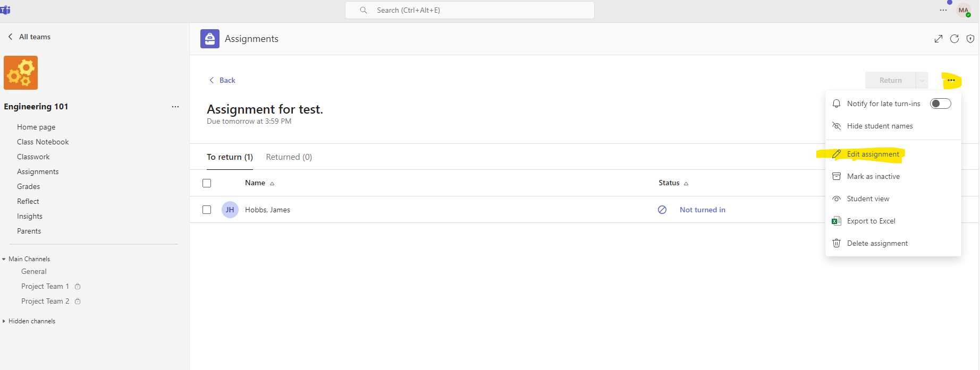Click the Back link above assignment title

[222, 80]
